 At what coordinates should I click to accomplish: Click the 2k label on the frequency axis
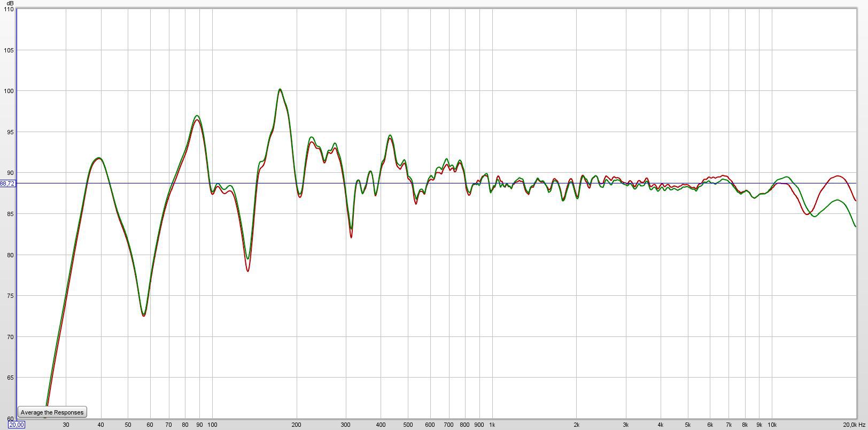tap(576, 425)
